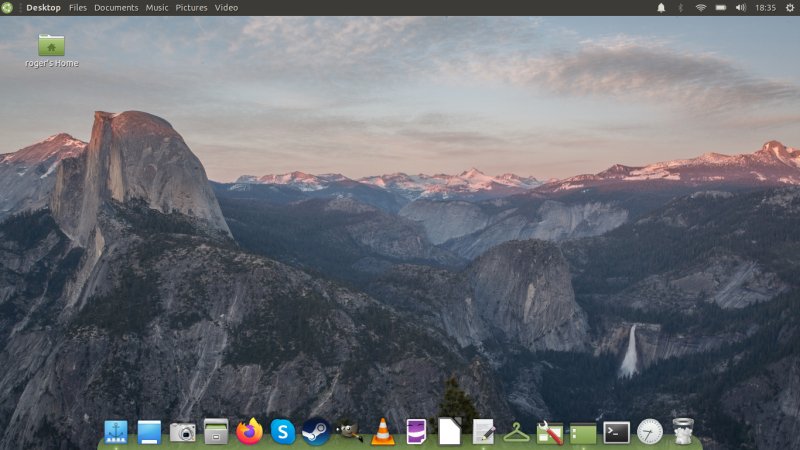Open the Music menu item
This screenshot has width=800, height=450.
coord(157,8)
